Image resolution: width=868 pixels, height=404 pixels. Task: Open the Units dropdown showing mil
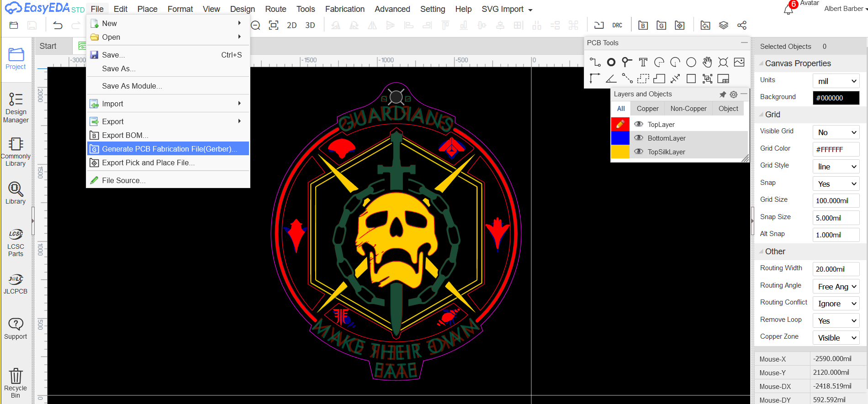[836, 81]
